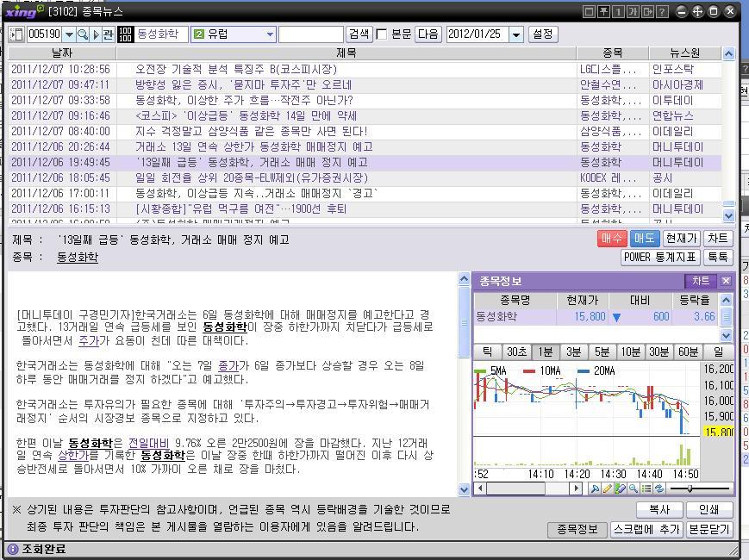Select the pencil draw tool under chart
Image resolution: width=749 pixels, height=560 pixels.
tap(608, 488)
